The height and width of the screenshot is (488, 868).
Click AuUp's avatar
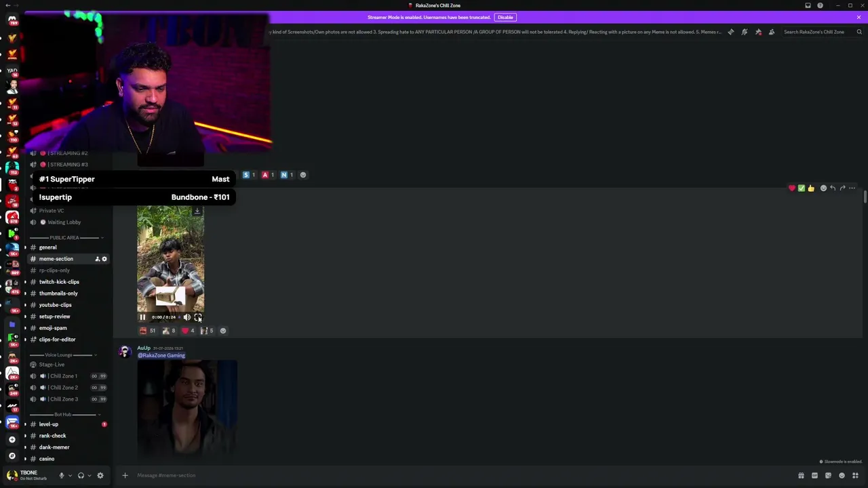point(125,351)
